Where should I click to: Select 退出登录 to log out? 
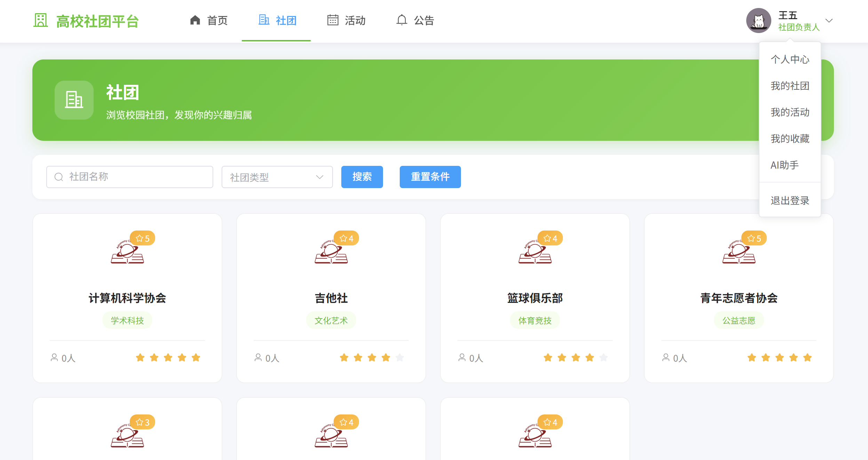[790, 201]
